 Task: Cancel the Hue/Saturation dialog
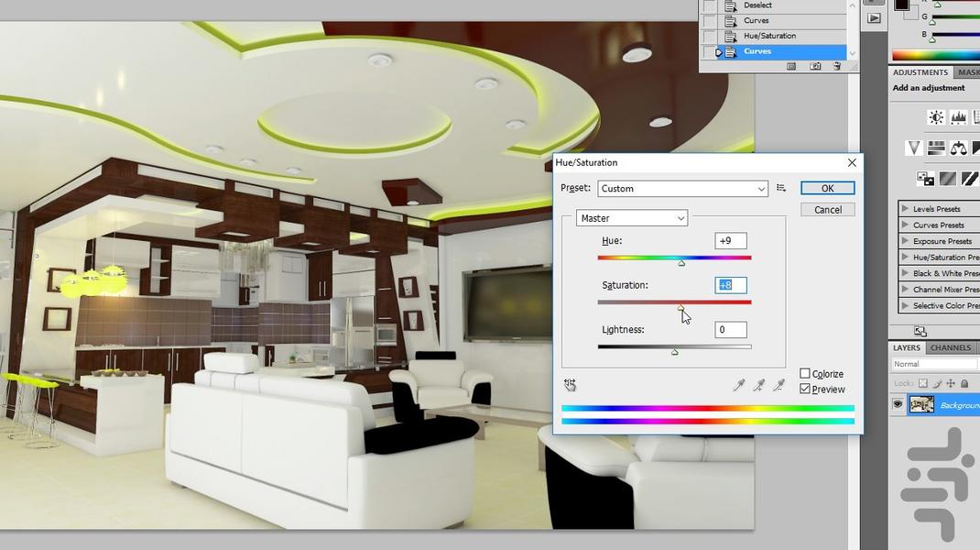pos(826,209)
